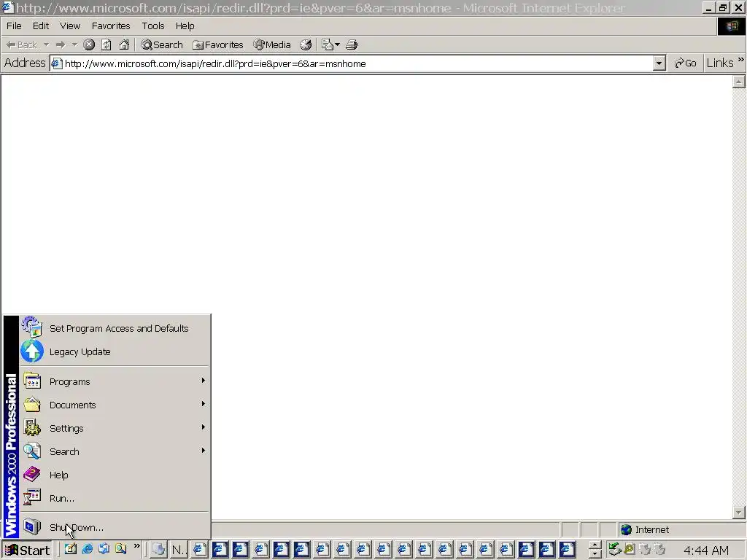Choose Set Program Access and Defaults

pyautogui.click(x=115, y=328)
